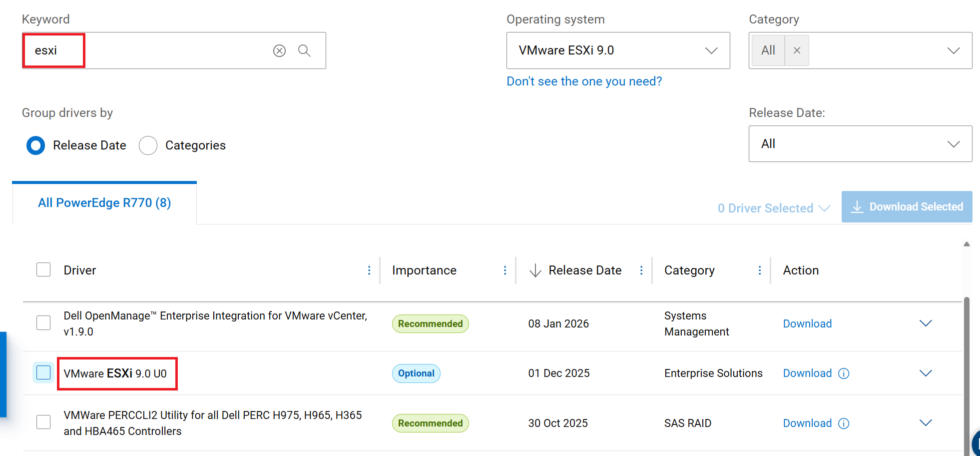
Task: Click the Release Date sort arrow
Action: [x=534, y=270]
